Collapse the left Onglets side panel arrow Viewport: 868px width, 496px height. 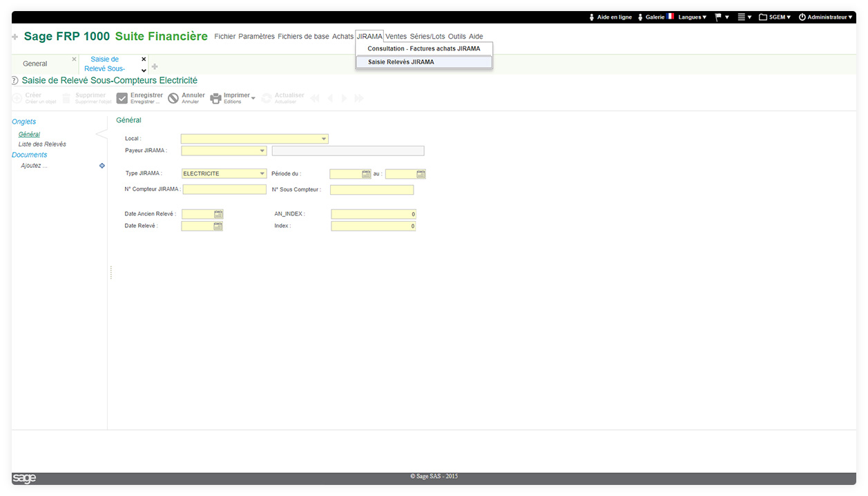pos(101,133)
